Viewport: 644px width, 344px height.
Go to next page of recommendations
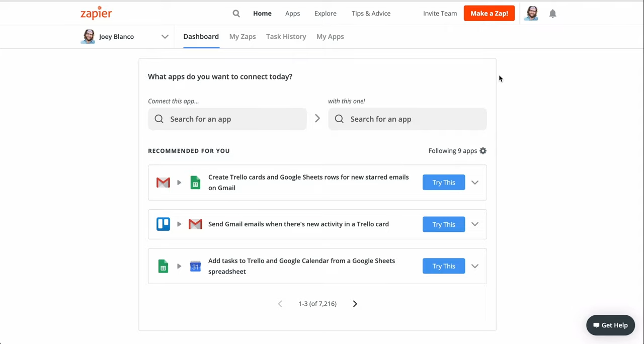pyautogui.click(x=355, y=304)
